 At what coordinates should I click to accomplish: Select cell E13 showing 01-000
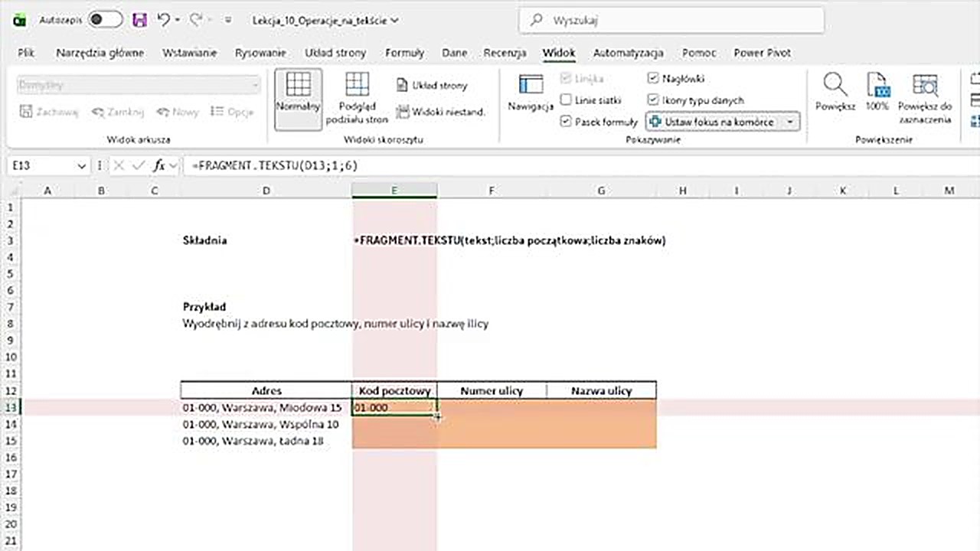pos(394,407)
